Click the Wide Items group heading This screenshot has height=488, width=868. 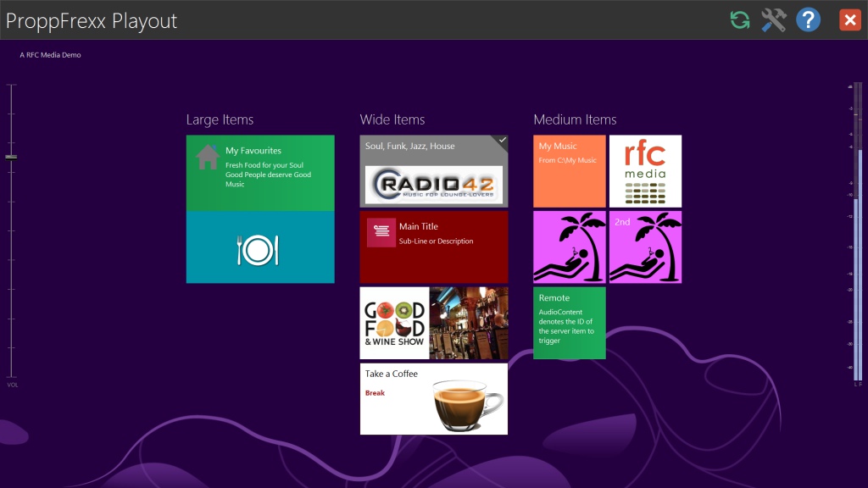[392, 119]
